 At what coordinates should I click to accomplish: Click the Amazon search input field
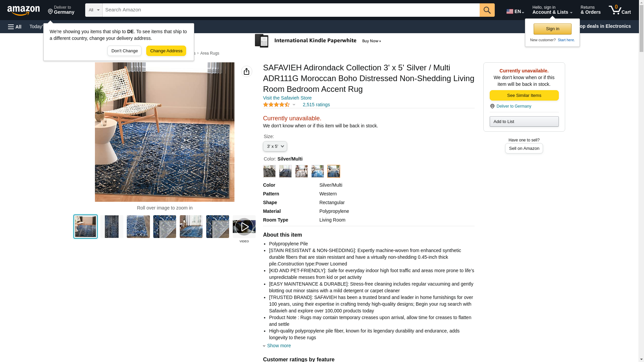click(291, 10)
